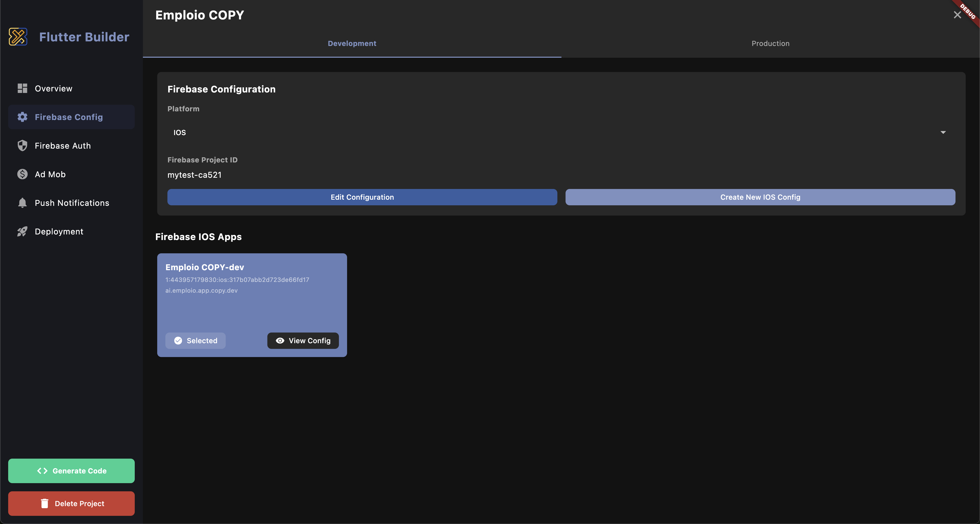Screen dimensions: 980x524
Task: Click the trash icon on Delete Project
Action: click(44, 504)
